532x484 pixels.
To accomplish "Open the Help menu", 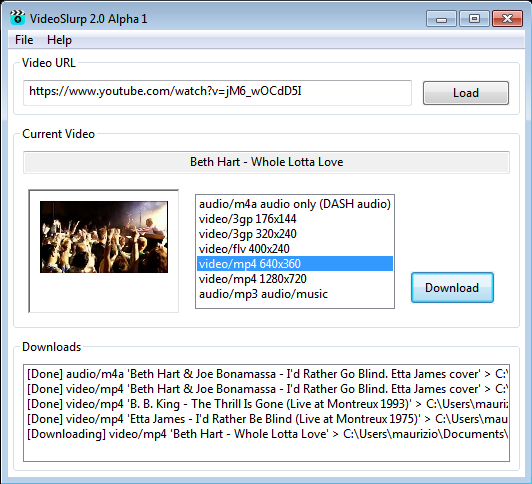I will click(x=59, y=40).
